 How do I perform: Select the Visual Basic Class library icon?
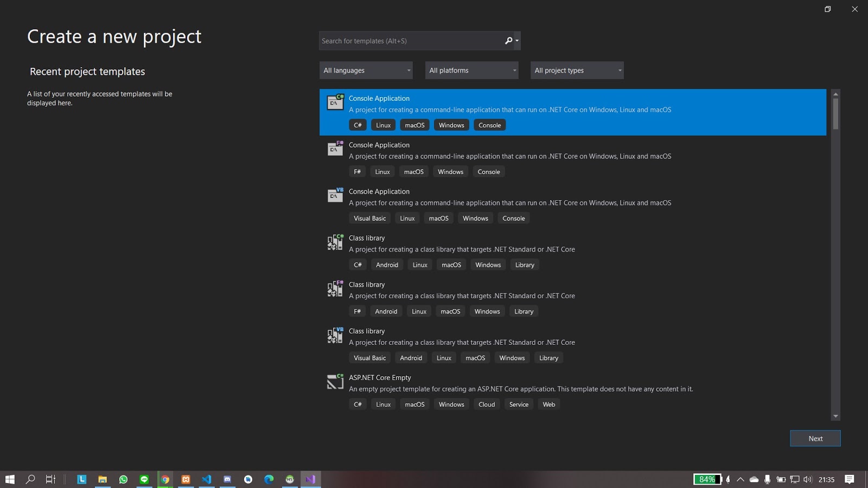[335, 335]
